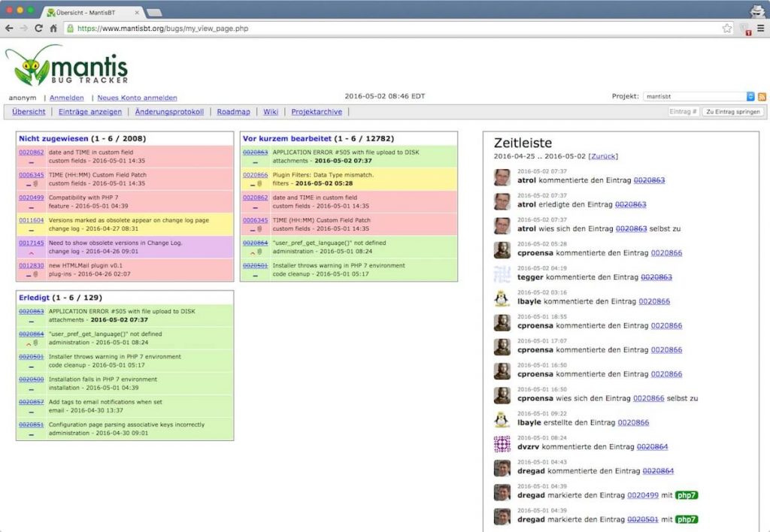This screenshot has width=770, height=532.
Task: Click the browser home icon
Action: click(54, 29)
